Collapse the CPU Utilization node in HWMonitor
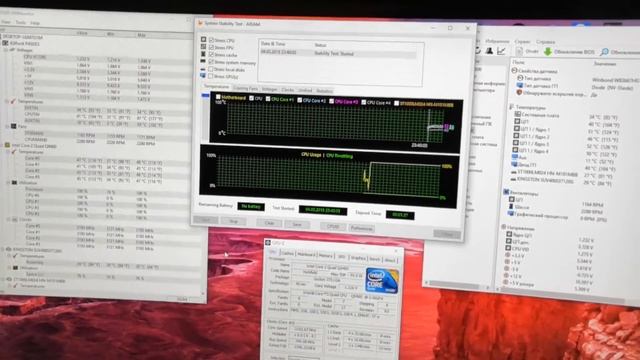Screen dimensions: 640x360 [8, 182]
